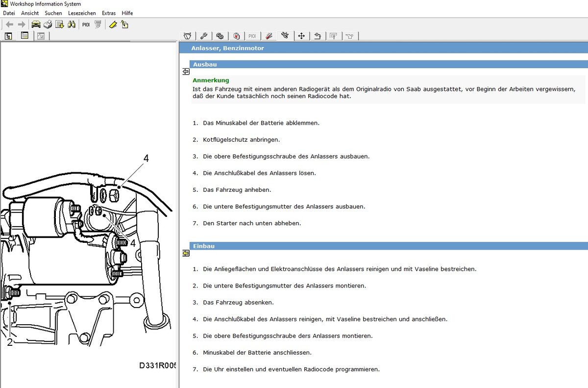Click the car icon to select vehicle
The width and height of the screenshot is (588, 388).
click(x=36, y=25)
